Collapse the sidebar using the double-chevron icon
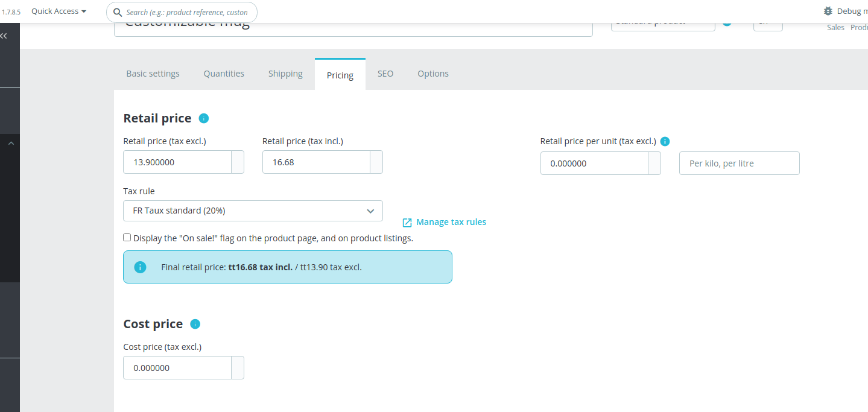This screenshot has width=868, height=412. (x=4, y=35)
